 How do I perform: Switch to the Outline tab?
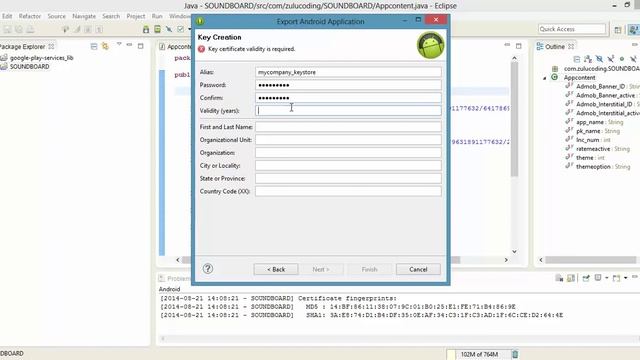[555, 47]
